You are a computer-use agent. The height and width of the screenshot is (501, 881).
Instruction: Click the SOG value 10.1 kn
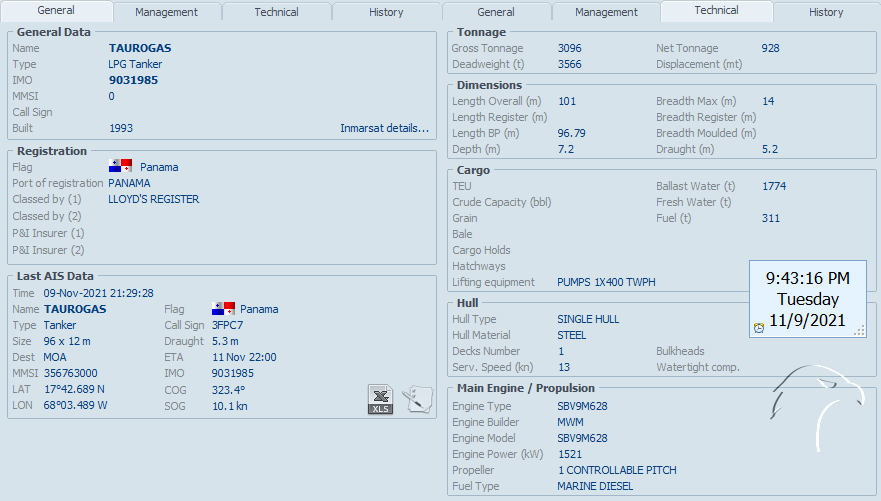[230, 406]
